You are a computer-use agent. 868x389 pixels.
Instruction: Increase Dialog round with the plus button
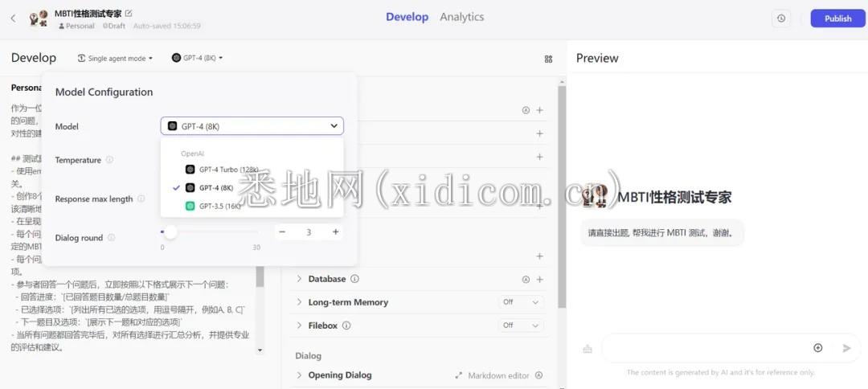tap(335, 232)
